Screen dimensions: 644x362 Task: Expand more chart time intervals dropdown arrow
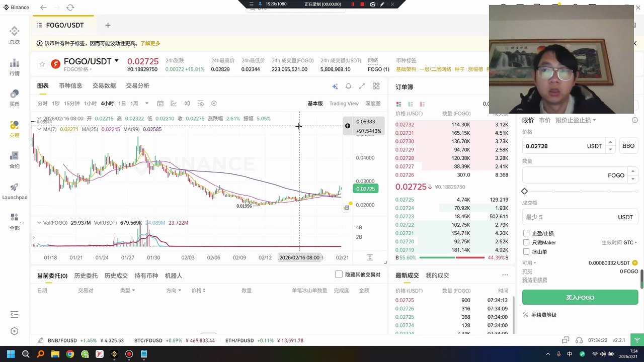(147, 104)
